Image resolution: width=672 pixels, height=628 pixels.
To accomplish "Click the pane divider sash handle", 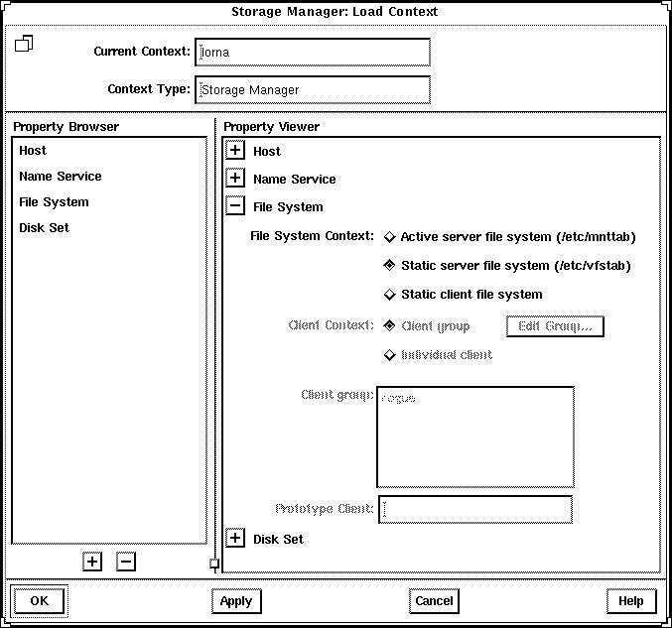I will pyautogui.click(x=213, y=564).
